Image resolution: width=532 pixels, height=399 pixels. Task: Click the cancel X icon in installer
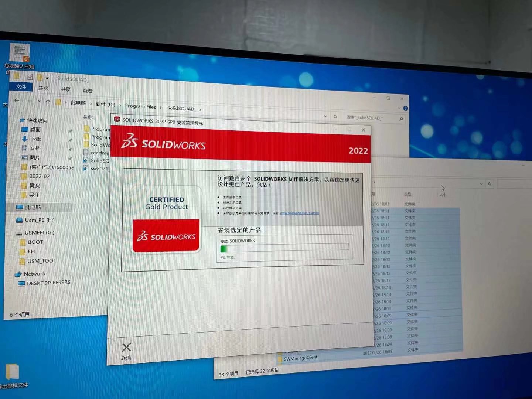click(126, 347)
